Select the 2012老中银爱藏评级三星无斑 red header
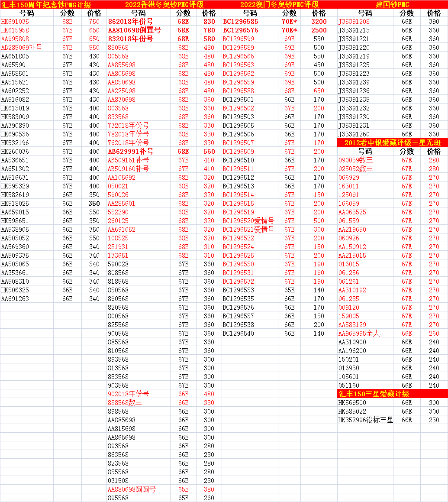The image size is (448, 502). coord(392,143)
